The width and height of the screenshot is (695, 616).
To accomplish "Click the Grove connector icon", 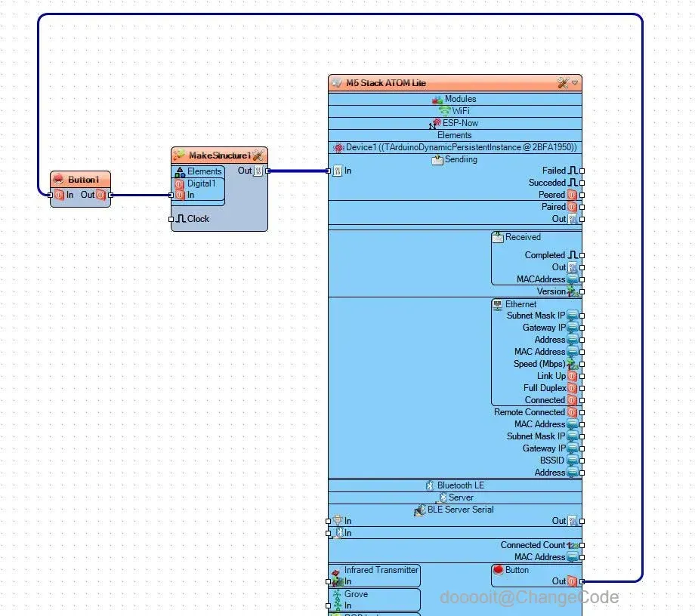I will [x=338, y=595].
